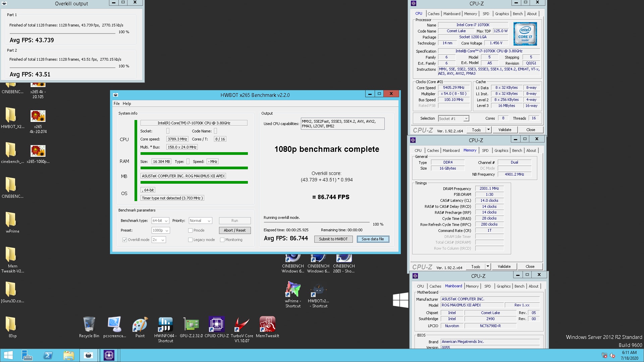Click Intel Core i7 logo in CPU-Z
This screenshot has width=644, height=362.
[x=525, y=34]
